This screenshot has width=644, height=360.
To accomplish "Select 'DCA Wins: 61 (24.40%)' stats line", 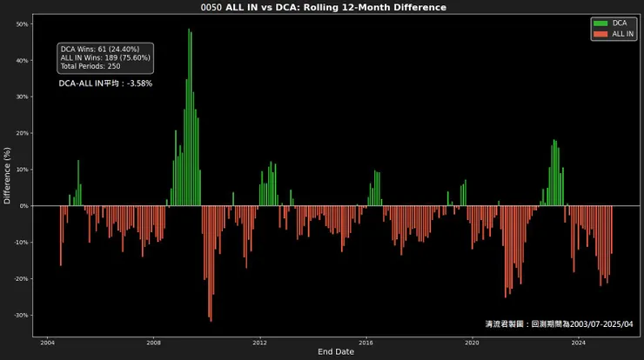I will (x=100, y=50).
